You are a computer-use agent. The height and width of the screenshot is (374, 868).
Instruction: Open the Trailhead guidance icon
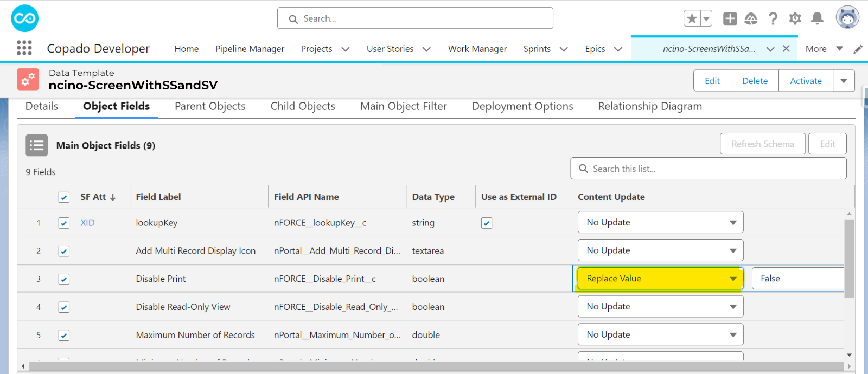[751, 18]
